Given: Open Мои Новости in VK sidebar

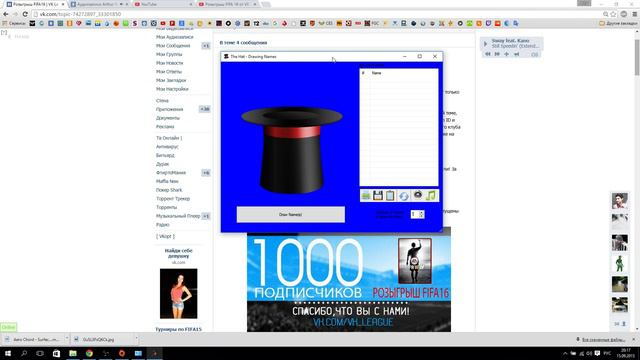Looking at the screenshot, I should point(169,63).
